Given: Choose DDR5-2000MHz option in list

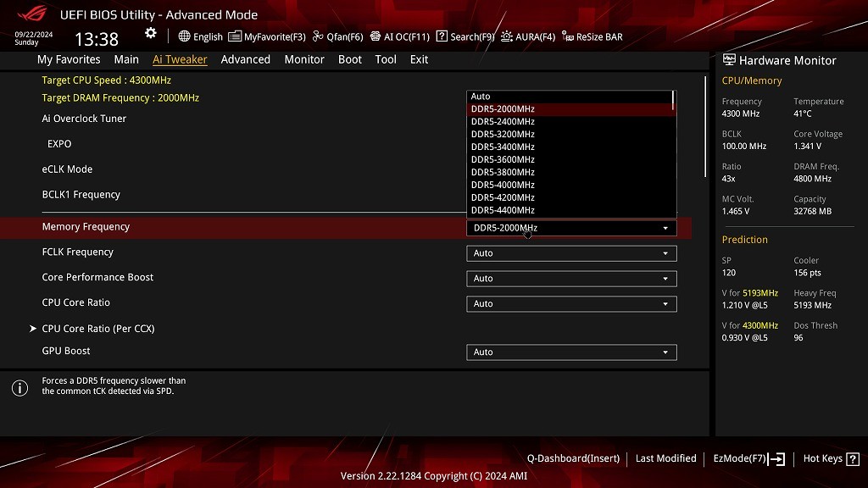Looking at the screenshot, I should pyautogui.click(x=569, y=109).
